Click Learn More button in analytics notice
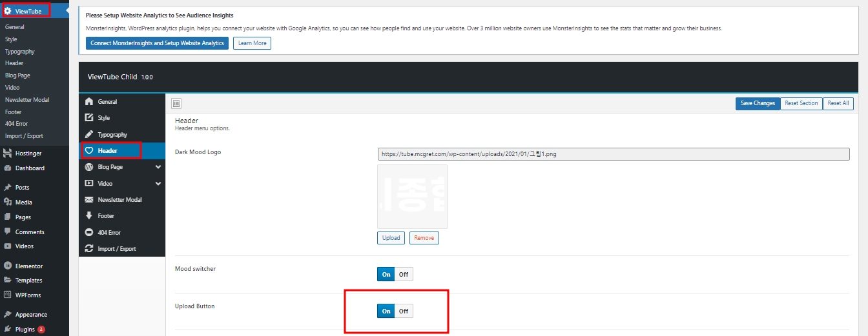The image size is (868, 336). coord(252,43)
